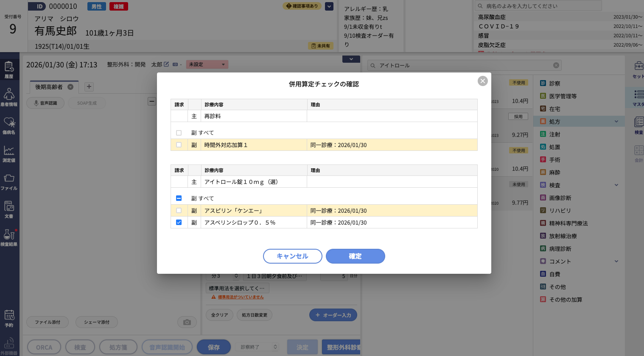Viewport: 644px width, 356px height.
Task: Expand the 検査 category chevron
Action: (616, 185)
